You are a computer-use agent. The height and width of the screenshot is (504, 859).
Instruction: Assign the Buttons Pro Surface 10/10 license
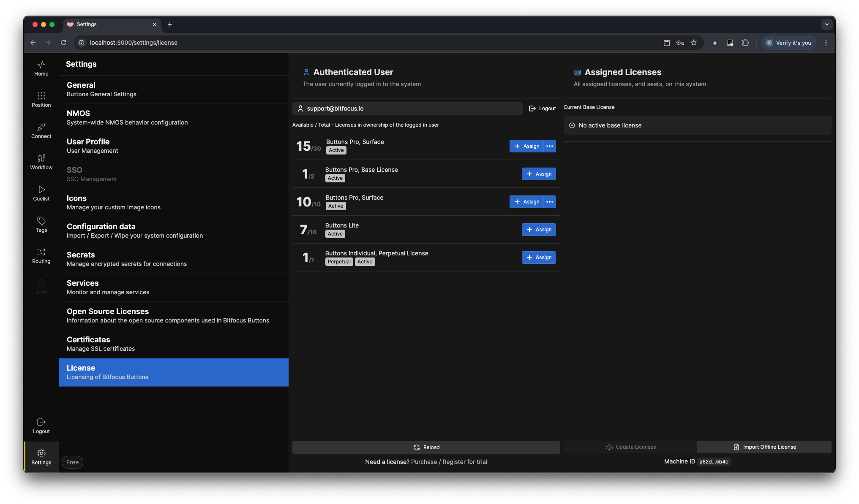pos(526,202)
